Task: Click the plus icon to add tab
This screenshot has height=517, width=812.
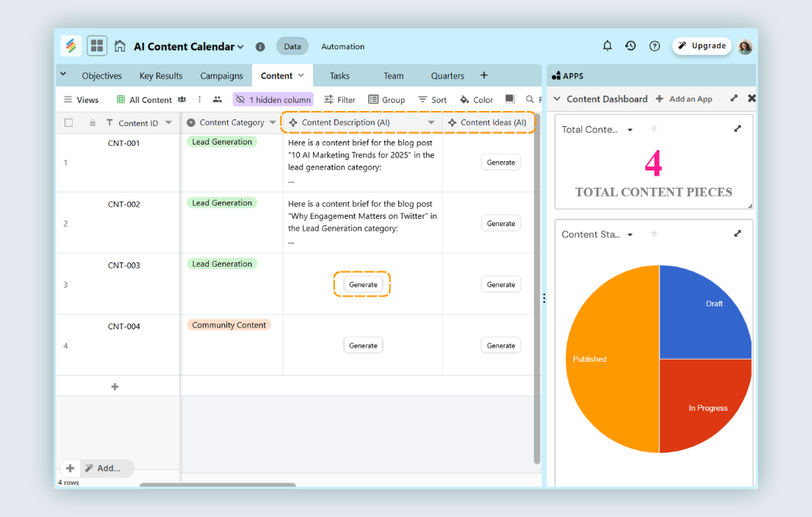Action: coord(484,75)
